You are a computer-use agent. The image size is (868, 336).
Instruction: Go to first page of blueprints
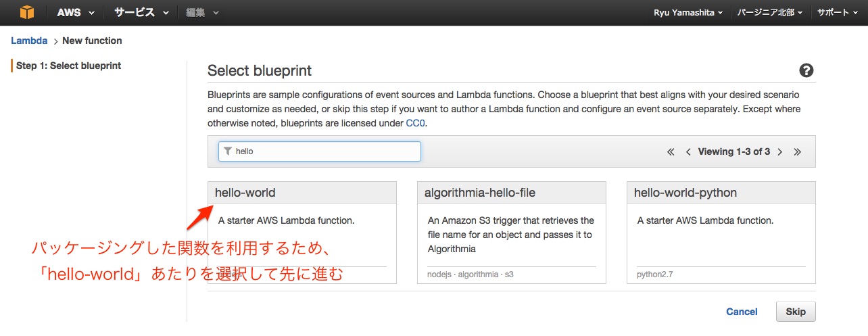[x=671, y=152]
